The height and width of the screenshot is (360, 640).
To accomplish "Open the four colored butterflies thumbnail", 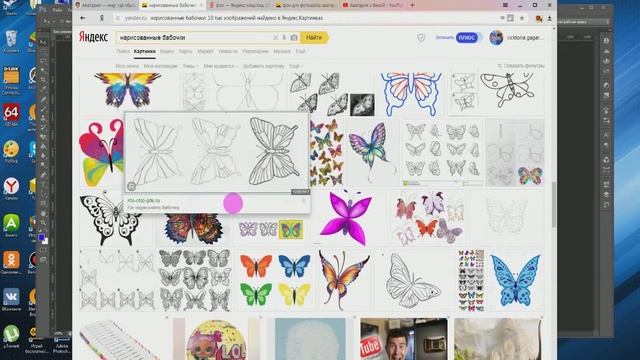I will coord(275,280).
